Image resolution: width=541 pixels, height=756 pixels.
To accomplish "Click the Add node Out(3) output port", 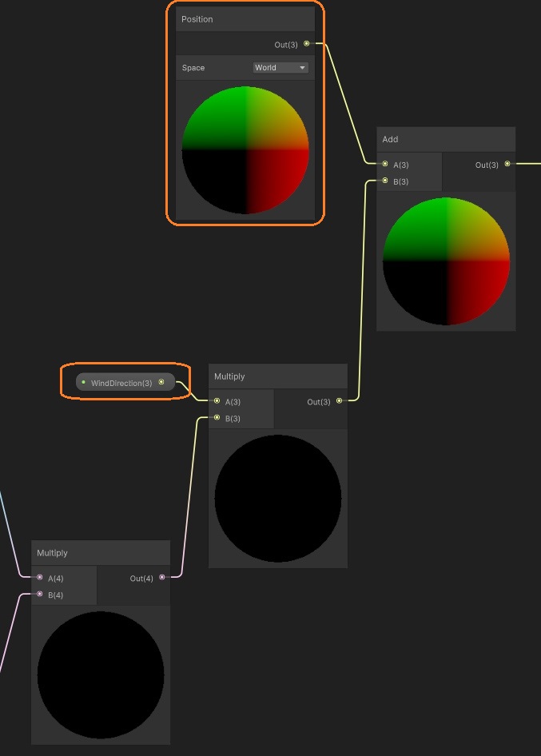I will coord(507,164).
